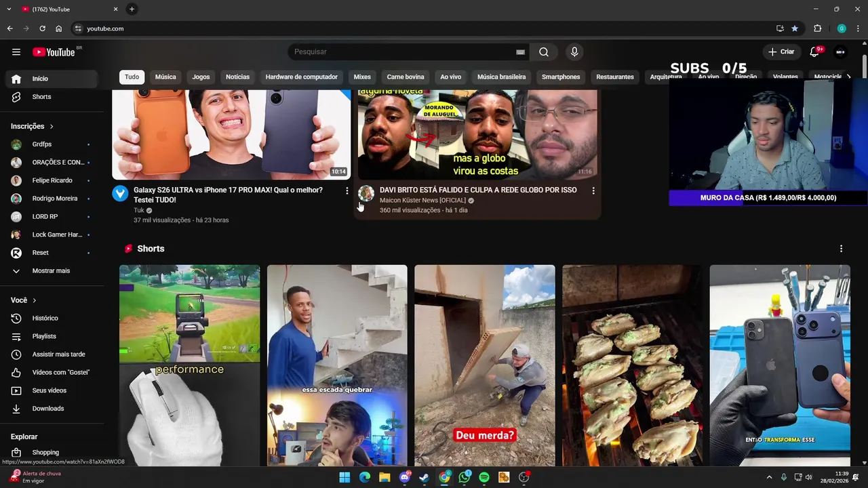The width and height of the screenshot is (868, 488).
Task: Play the 'Deu merda?' short
Action: click(x=485, y=365)
